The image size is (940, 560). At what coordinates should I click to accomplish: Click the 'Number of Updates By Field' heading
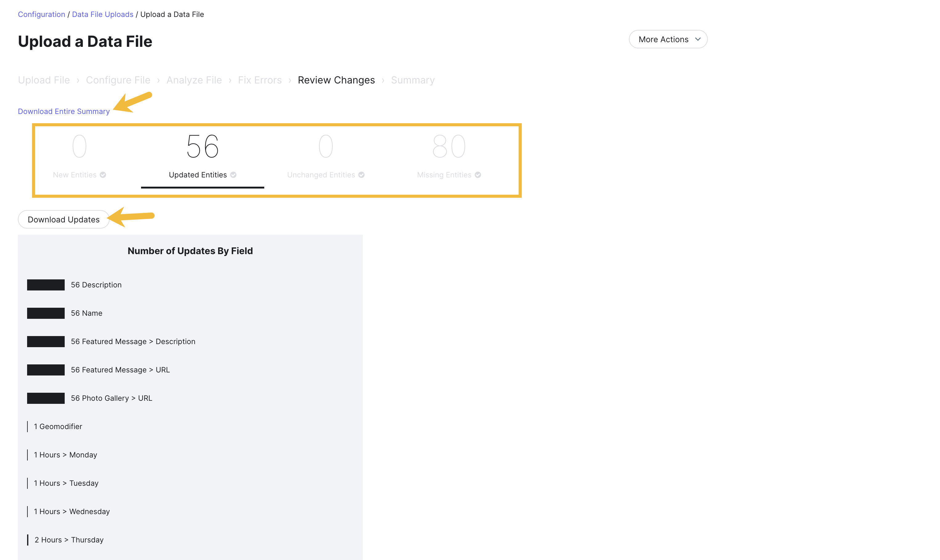190,251
